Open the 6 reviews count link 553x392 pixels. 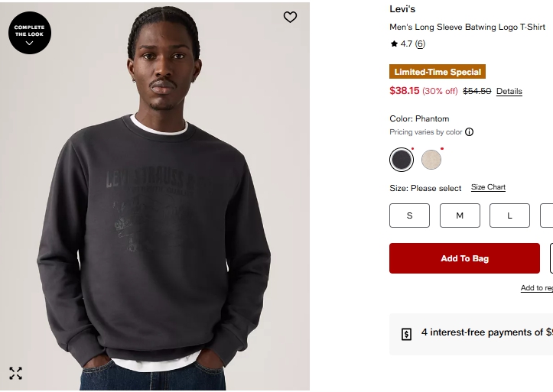[x=420, y=44]
